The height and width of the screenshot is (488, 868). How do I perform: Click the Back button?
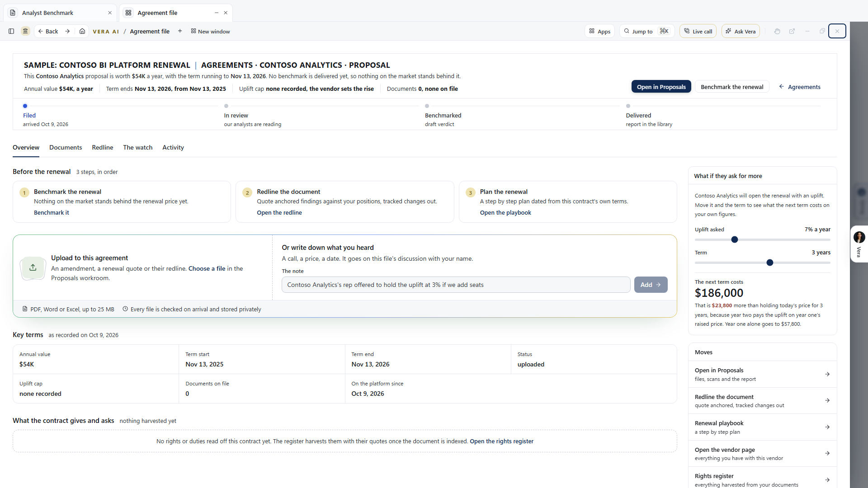(48, 31)
